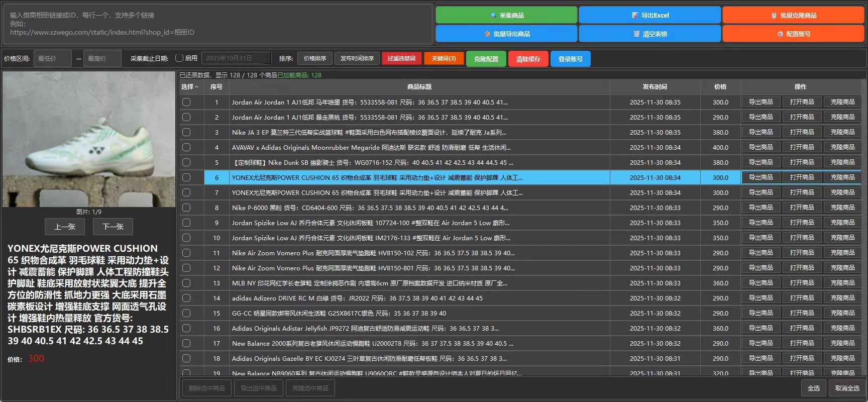Check the checkbox for row 15 GG-CC

click(x=186, y=313)
